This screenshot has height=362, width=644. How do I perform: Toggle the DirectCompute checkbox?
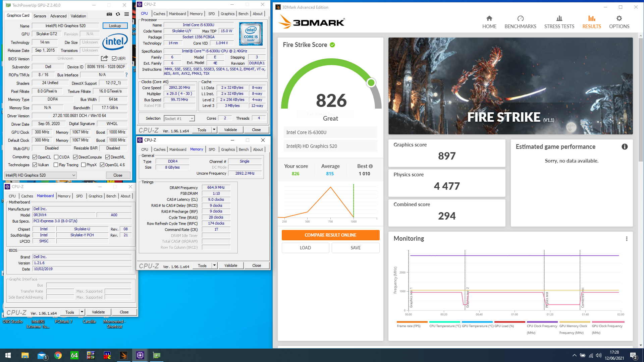click(x=75, y=157)
